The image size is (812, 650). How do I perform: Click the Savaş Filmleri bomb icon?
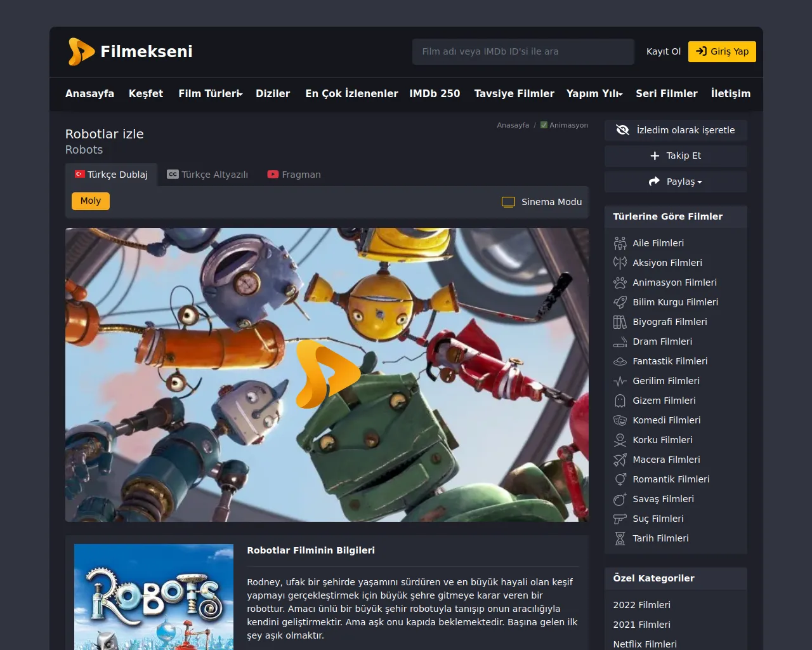[620, 499]
